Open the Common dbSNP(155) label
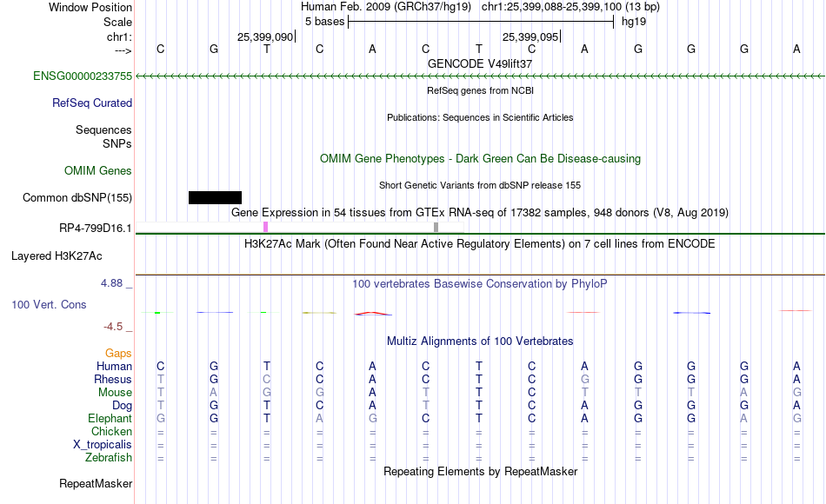Image resolution: width=826 pixels, height=504 pixels. pos(77,197)
